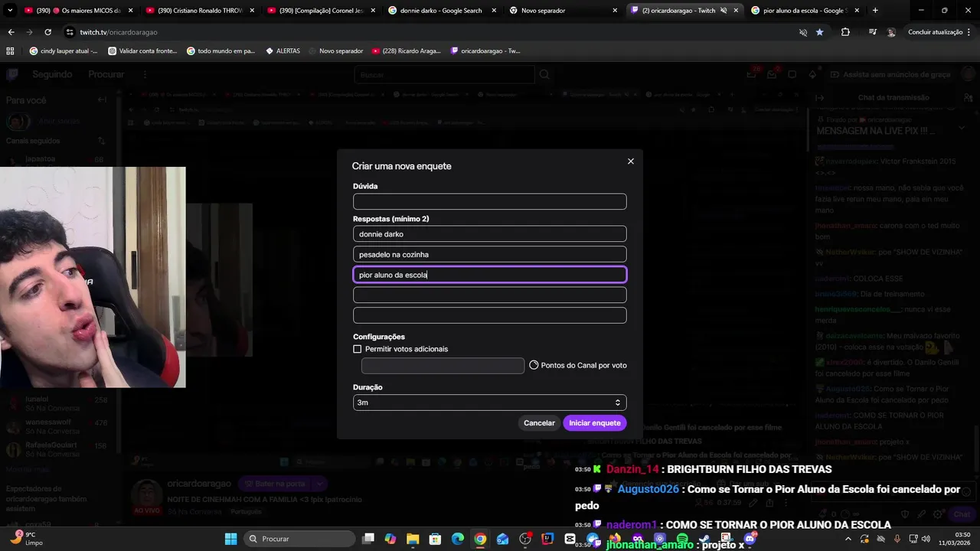Click the Twitch search magnifier button
Screen dimensions: 980x551
(544, 74)
